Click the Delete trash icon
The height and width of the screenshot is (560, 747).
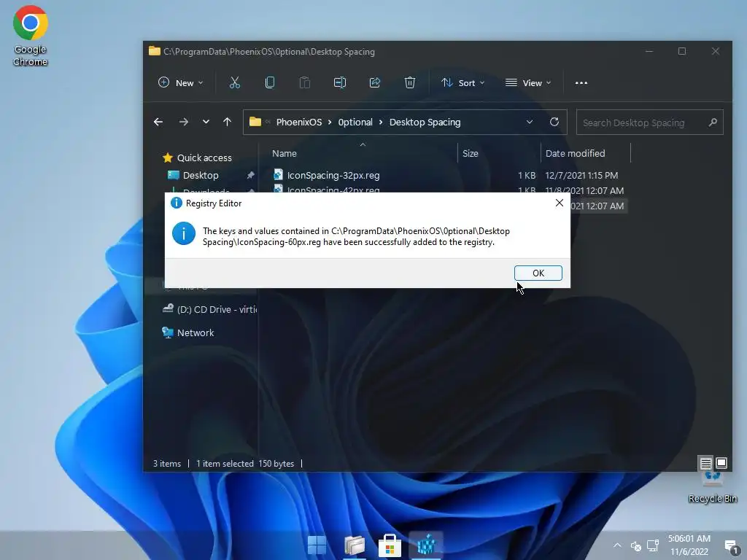pos(410,83)
